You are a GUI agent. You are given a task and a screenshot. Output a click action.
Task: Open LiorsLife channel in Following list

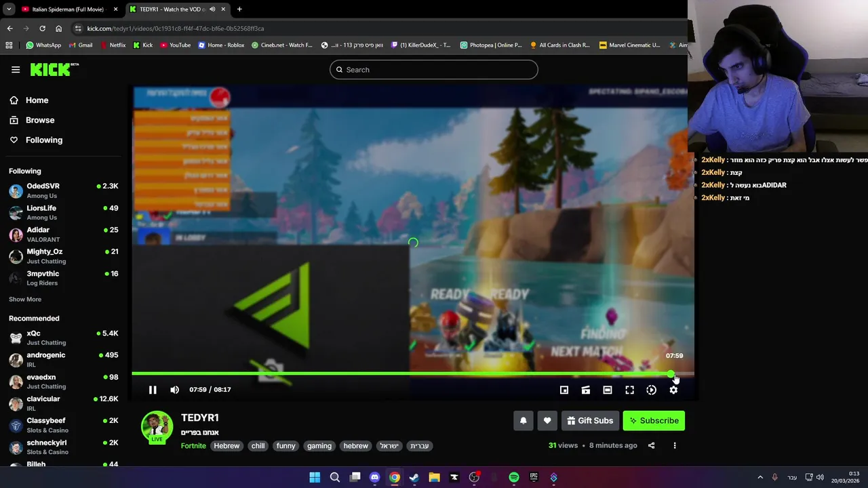[64, 212]
